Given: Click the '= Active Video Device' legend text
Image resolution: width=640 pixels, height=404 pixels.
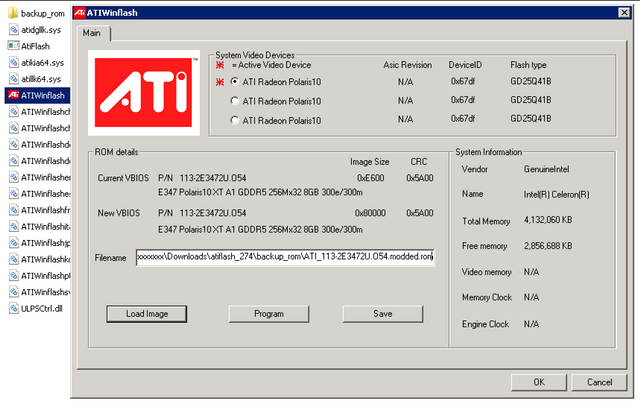Looking at the screenshot, I should point(271,65).
